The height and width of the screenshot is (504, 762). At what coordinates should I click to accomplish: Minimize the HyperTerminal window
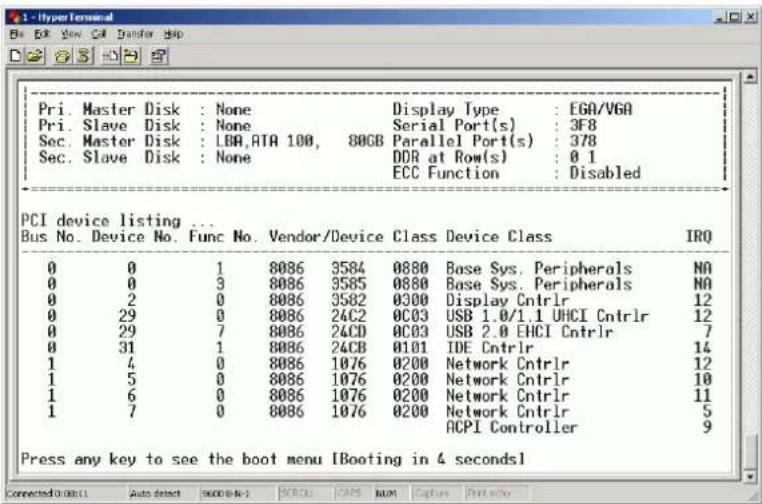(x=720, y=17)
